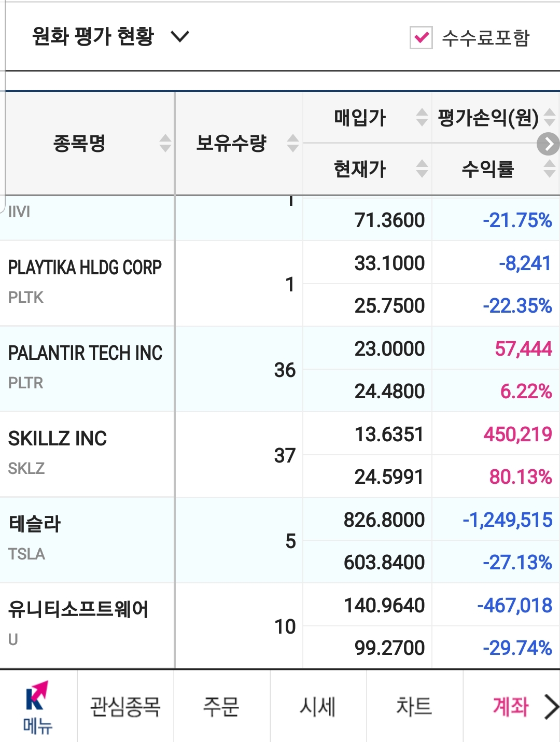560x742 pixels.
Task: Switch to 관심종목 tab
Action: [x=125, y=706]
